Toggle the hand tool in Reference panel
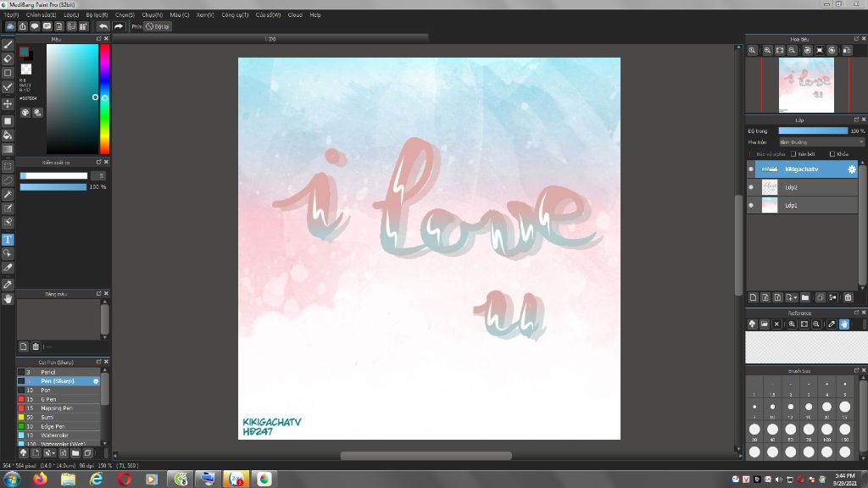 pyautogui.click(x=843, y=324)
